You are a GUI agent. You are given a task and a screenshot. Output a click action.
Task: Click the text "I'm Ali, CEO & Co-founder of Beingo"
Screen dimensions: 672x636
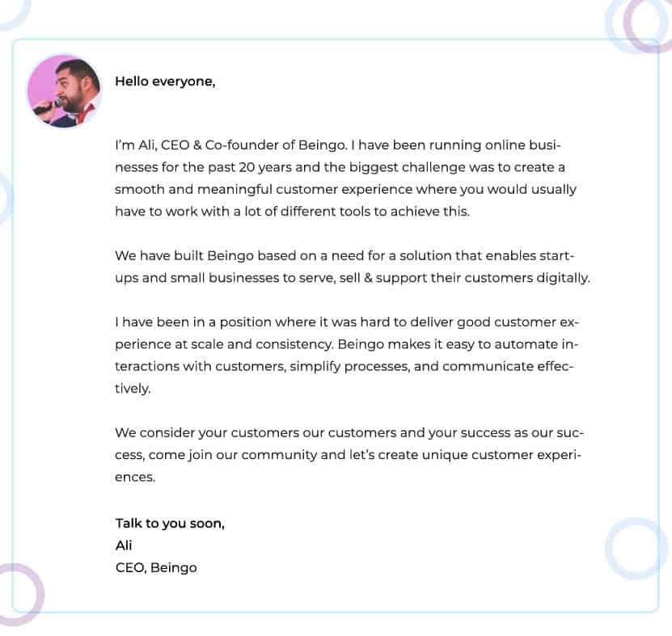click(230, 145)
